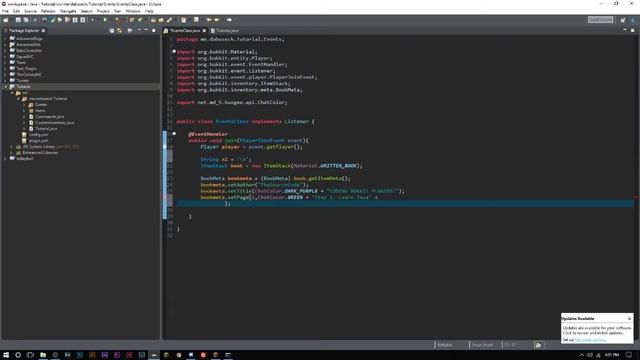
Task: Expand the Events package arrow
Action: [24, 105]
